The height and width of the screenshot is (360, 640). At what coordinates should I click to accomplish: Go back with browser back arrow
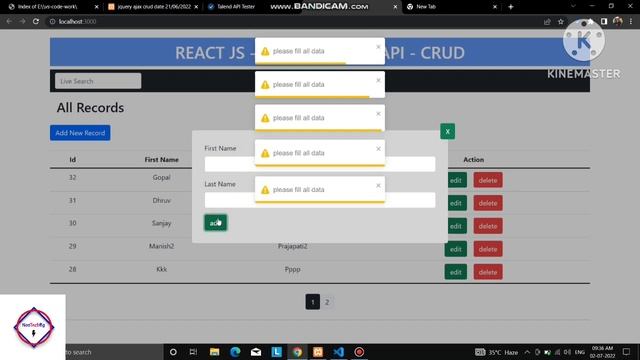pyautogui.click(x=9, y=21)
